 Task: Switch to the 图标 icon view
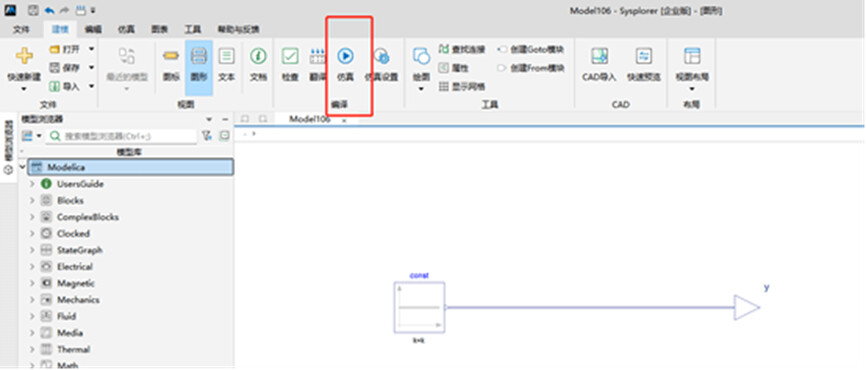coord(171,56)
